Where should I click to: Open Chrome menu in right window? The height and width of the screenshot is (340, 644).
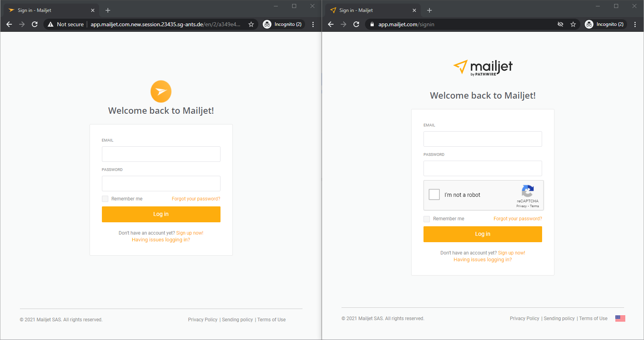(x=635, y=24)
